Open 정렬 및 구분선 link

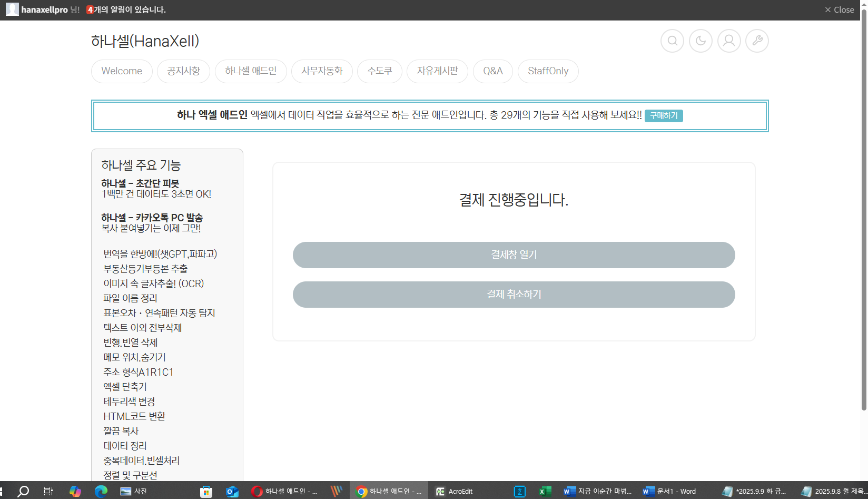click(130, 475)
